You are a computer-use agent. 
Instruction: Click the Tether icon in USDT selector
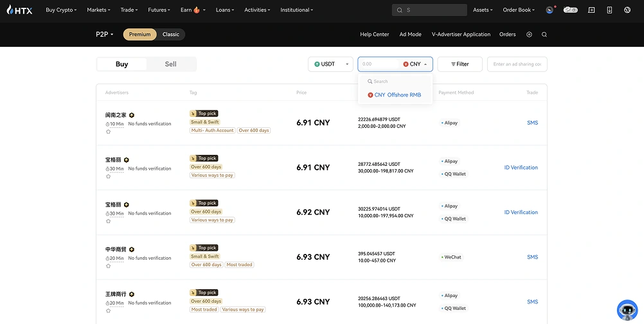click(x=317, y=64)
